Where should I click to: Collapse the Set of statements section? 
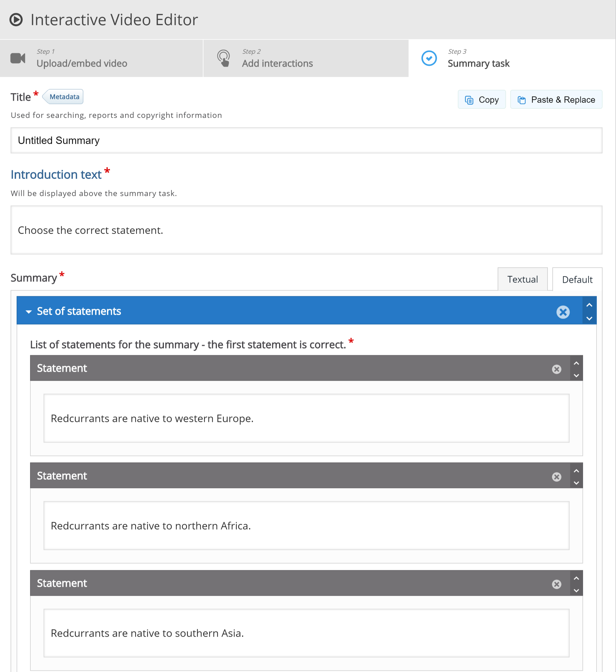(x=29, y=312)
